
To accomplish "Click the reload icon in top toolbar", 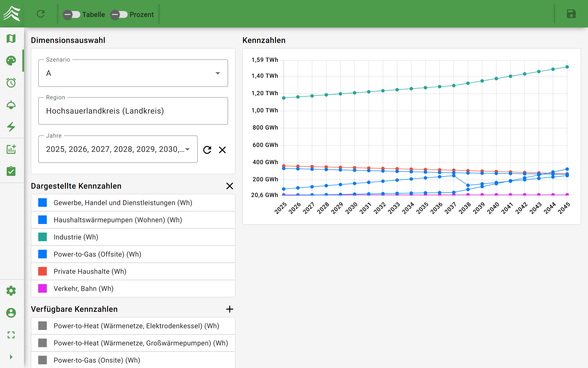I will tap(41, 14).
